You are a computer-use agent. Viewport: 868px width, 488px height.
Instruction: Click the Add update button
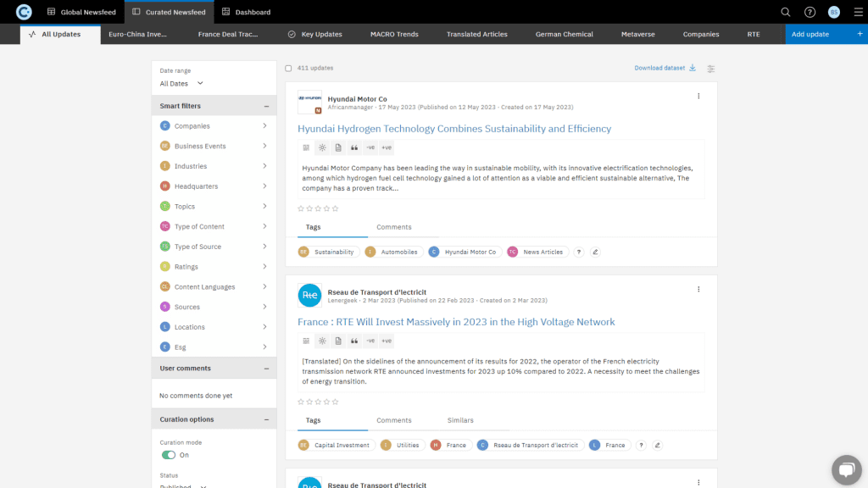point(826,34)
